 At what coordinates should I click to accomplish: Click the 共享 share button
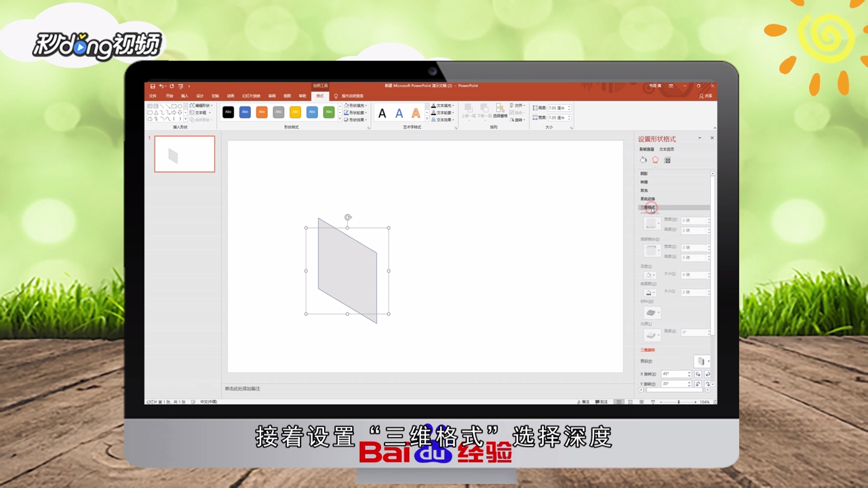(x=706, y=96)
